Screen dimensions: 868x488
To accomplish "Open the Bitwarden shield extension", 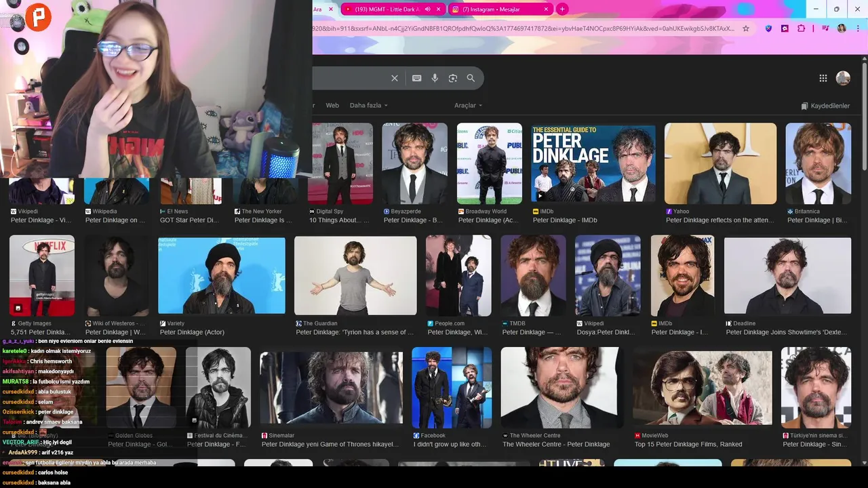I will (768, 28).
